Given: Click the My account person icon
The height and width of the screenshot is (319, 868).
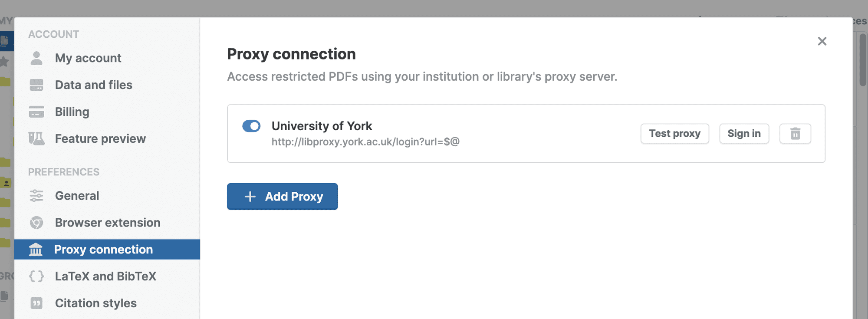Looking at the screenshot, I should point(36,58).
